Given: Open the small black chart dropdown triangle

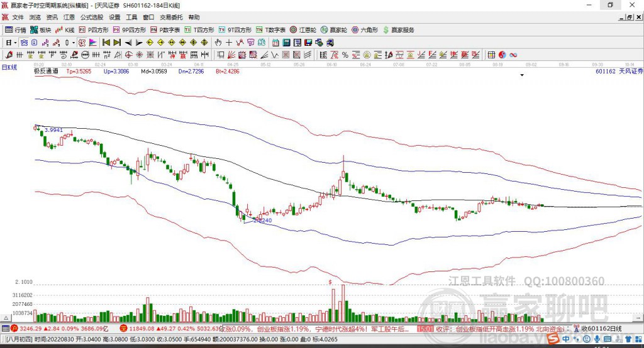Looking at the screenshot, I should tap(522, 75).
